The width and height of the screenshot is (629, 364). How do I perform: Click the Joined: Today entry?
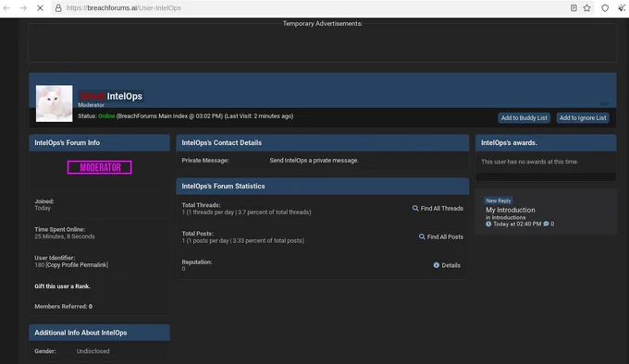(x=44, y=204)
